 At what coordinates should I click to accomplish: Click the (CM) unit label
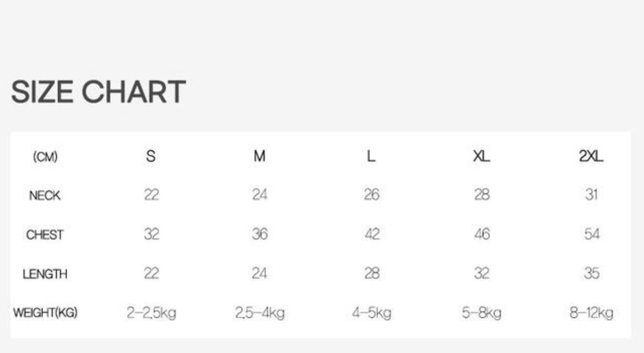point(45,157)
